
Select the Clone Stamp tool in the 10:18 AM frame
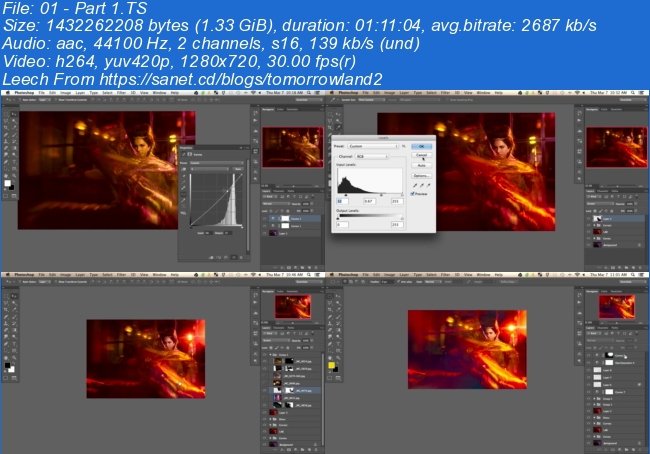6,141
